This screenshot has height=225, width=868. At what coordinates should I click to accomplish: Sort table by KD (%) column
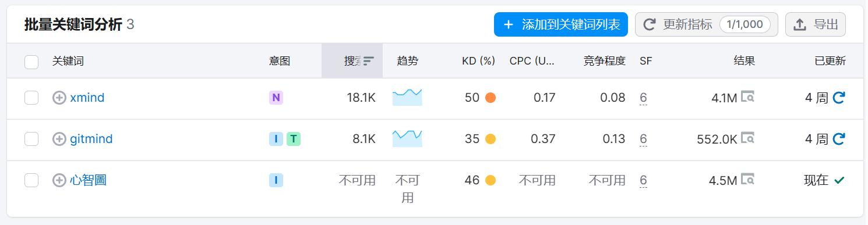click(x=478, y=60)
